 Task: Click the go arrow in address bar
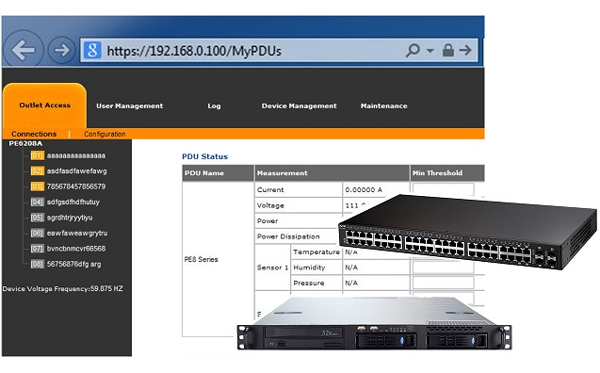pyautogui.click(x=466, y=50)
